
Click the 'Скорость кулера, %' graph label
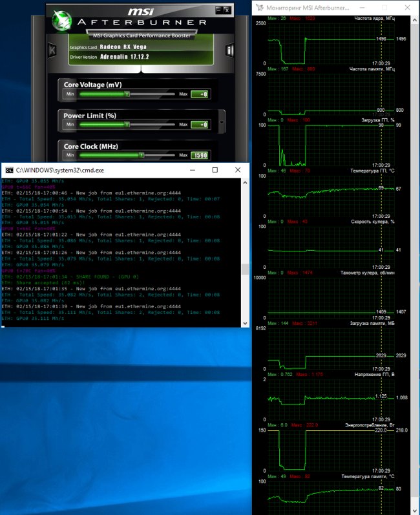(x=373, y=222)
